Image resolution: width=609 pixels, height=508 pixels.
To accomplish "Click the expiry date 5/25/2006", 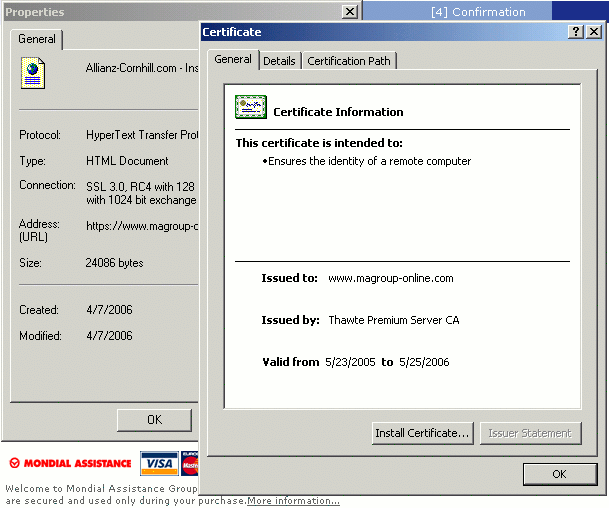I will (x=424, y=362).
